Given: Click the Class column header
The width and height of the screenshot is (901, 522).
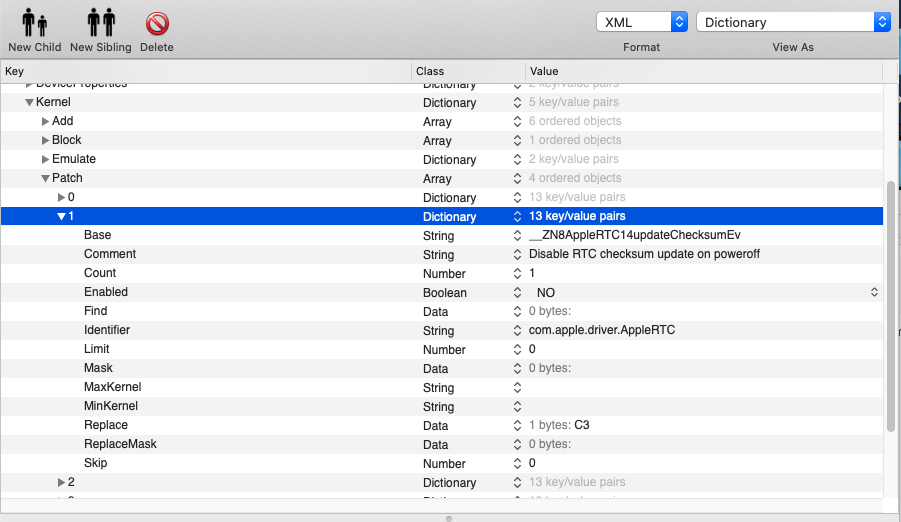Looking at the screenshot, I should tap(468, 71).
